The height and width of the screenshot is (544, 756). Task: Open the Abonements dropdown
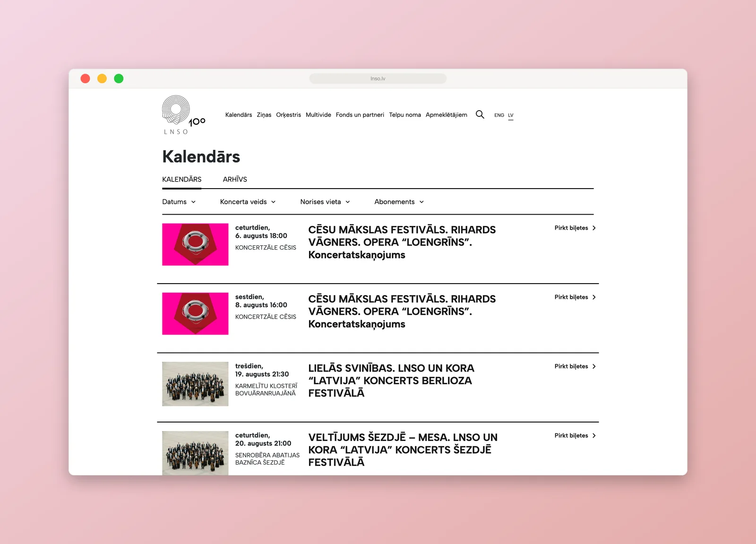pos(399,202)
